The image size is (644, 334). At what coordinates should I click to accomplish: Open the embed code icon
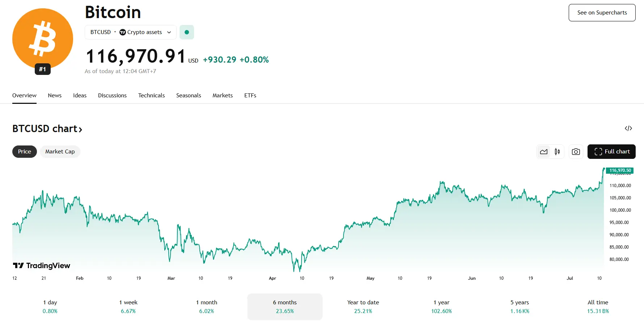click(628, 128)
